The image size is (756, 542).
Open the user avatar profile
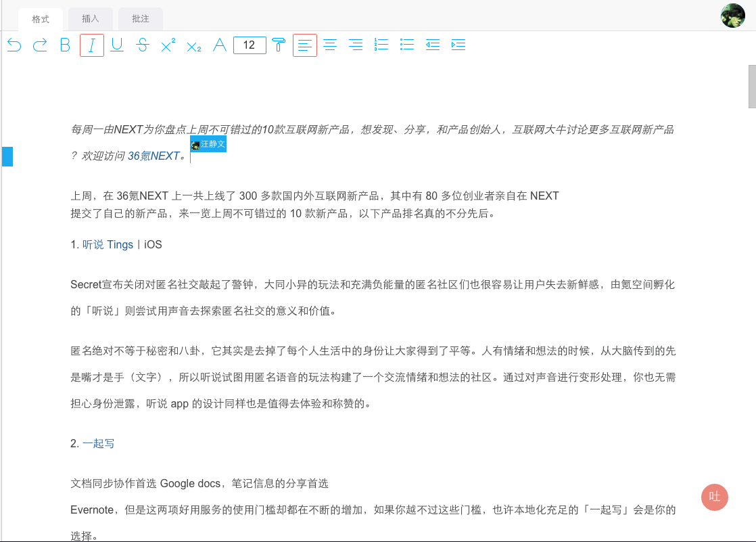[x=733, y=16]
